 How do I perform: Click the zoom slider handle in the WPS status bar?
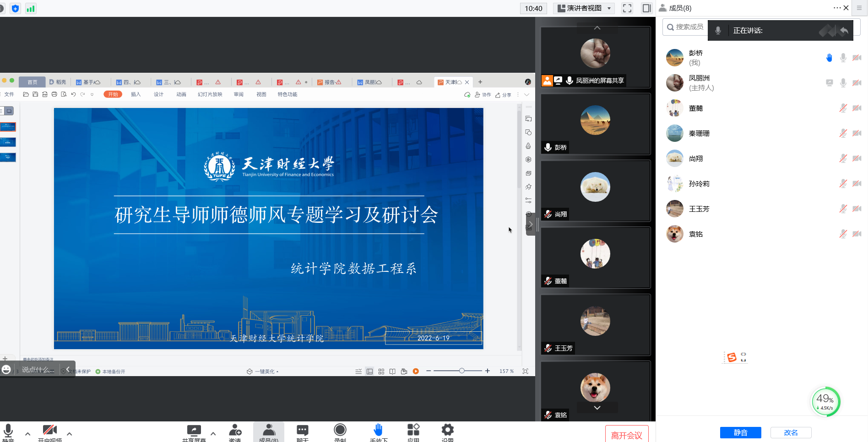(x=462, y=371)
